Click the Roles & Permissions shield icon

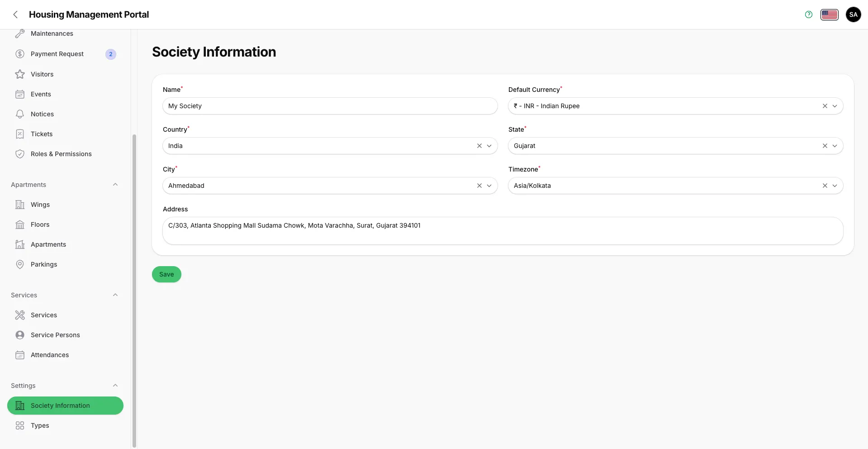click(x=20, y=154)
